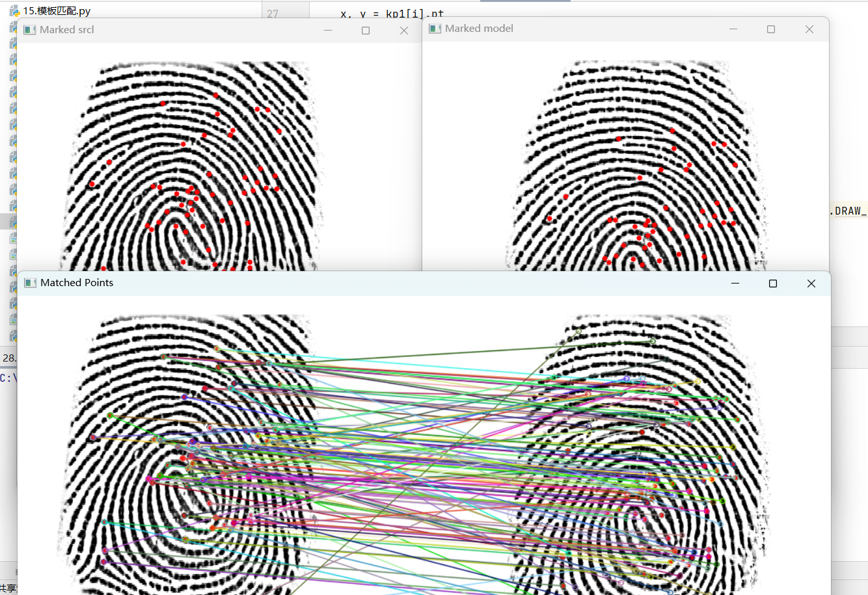This screenshot has height=595, width=868.
Task: Minimize the Matched Points window
Action: click(735, 284)
